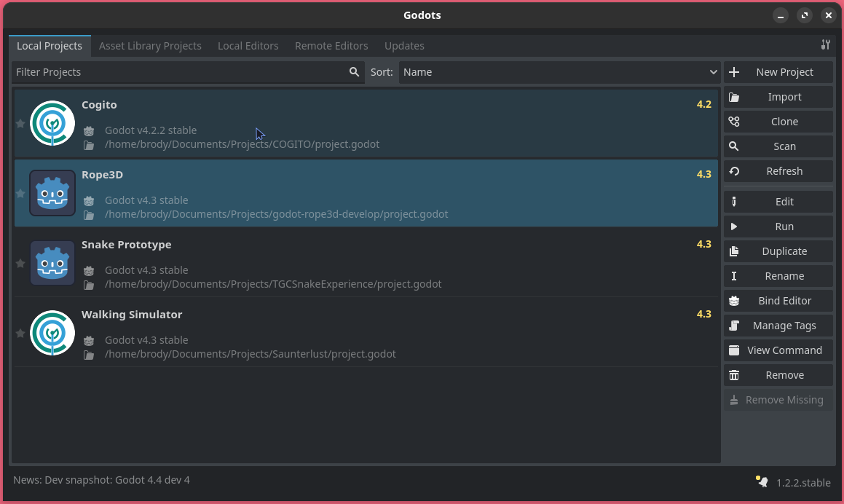The width and height of the screenshot is (844, 504).
Task: Click the Edit button label
Action: pos(784,202)
